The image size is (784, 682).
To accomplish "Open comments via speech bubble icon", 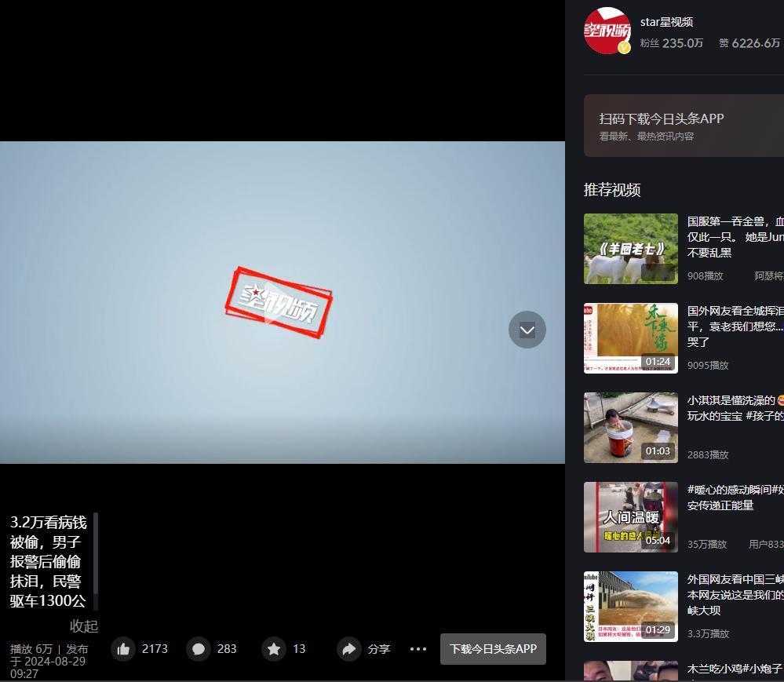I will click(199, 649).
